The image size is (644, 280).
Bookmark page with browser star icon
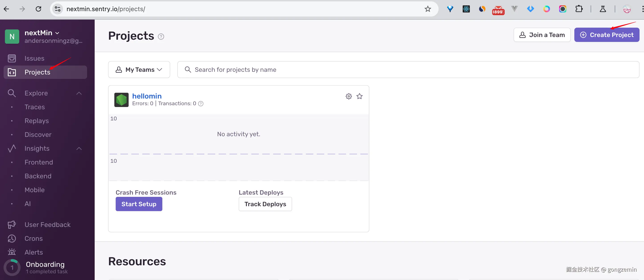(x=427, y=9)
